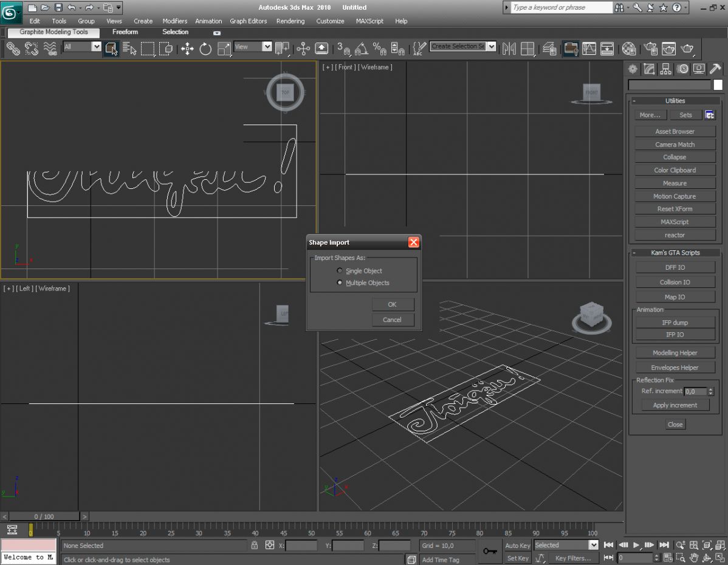Toggle Angle Snap
This screenshot has width=728, height=565.
point(361,48)
